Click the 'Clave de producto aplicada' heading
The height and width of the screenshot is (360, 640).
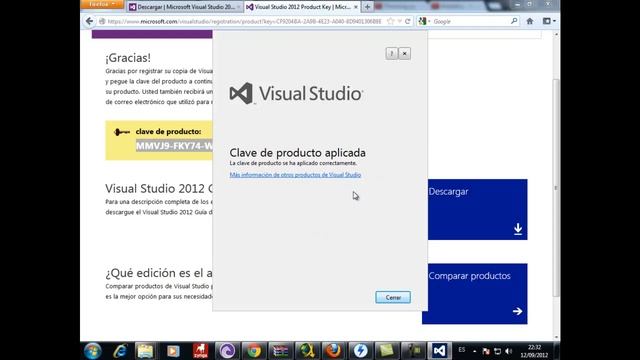tap(298, 153)
